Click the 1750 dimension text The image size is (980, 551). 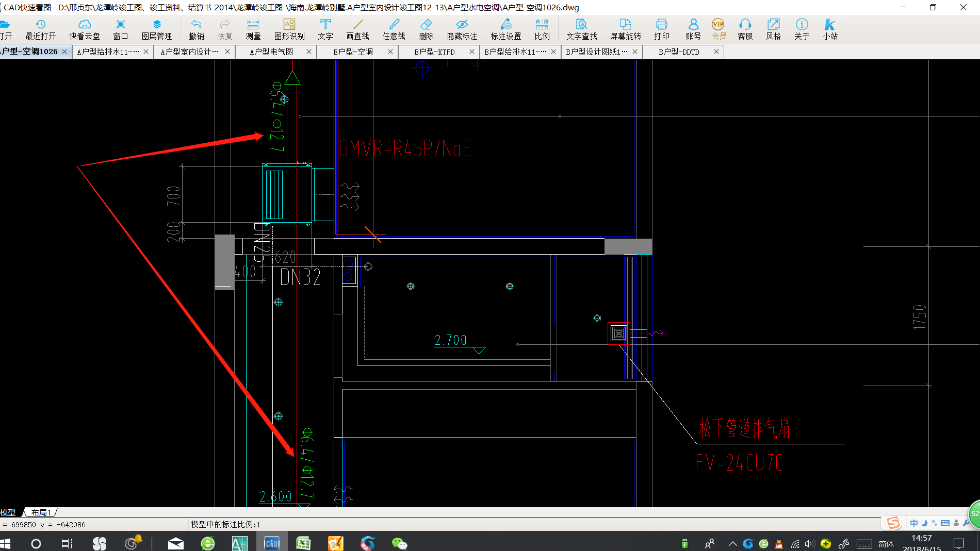(x=920, y=317)
